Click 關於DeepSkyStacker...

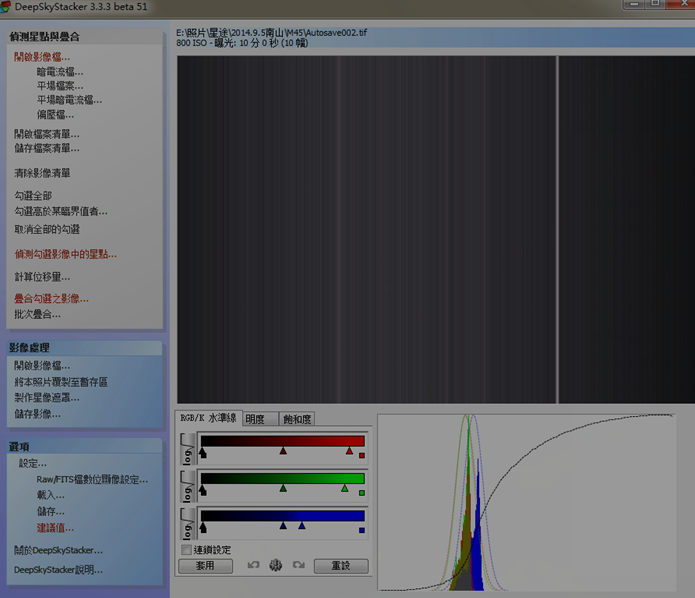click(58, 550)
